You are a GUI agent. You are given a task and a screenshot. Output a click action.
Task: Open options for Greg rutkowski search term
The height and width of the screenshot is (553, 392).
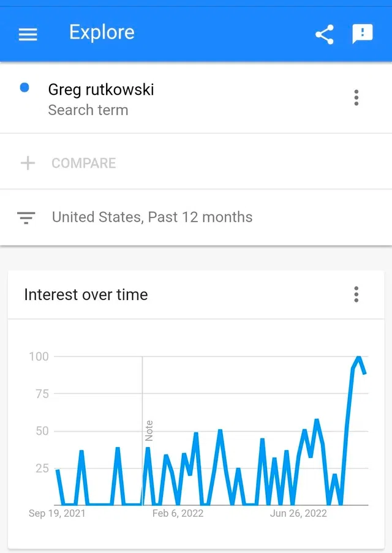(356, 98)
